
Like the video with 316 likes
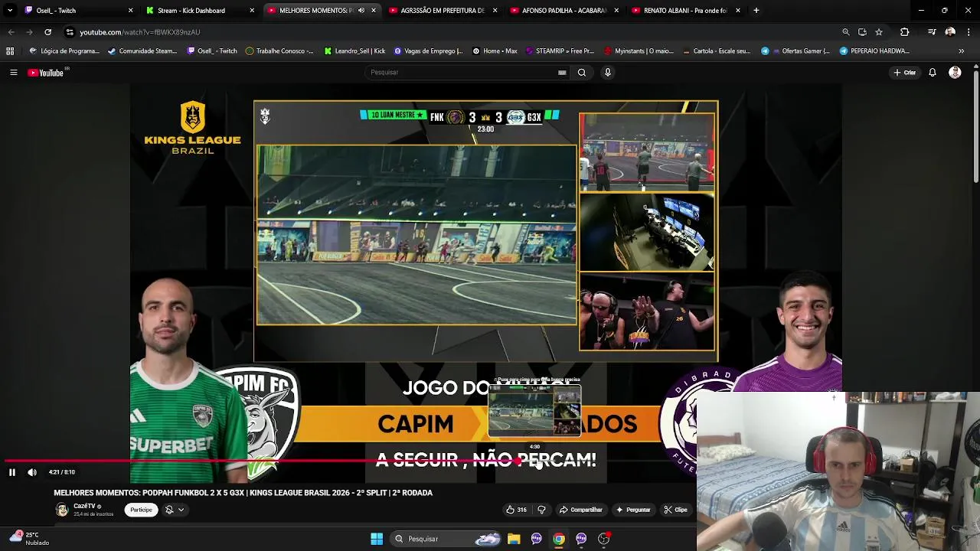point(517,510)
